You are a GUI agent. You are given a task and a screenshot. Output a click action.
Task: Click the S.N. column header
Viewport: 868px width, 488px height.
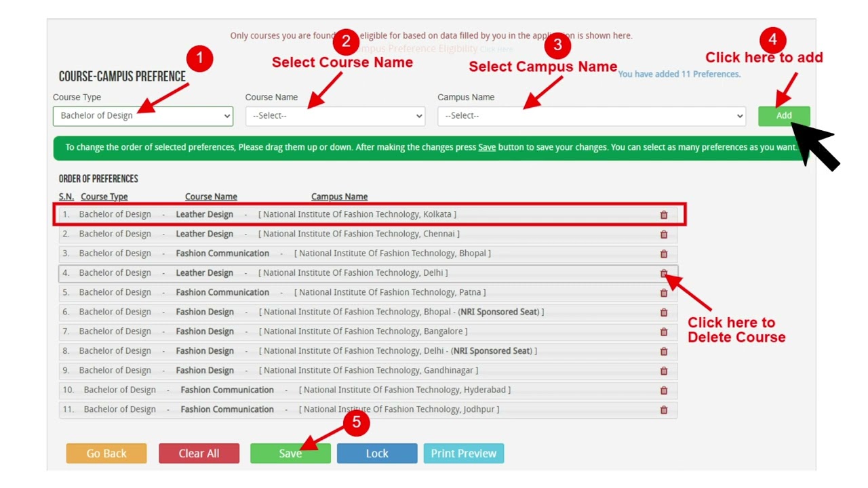pyautogui.click(x=66, y=197)
